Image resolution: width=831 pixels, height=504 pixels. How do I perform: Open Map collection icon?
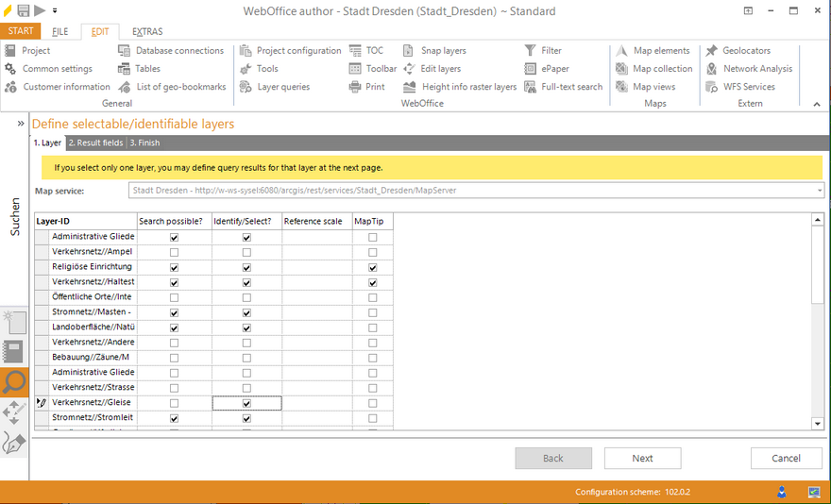pyautogui.click(x=621, y=68)
